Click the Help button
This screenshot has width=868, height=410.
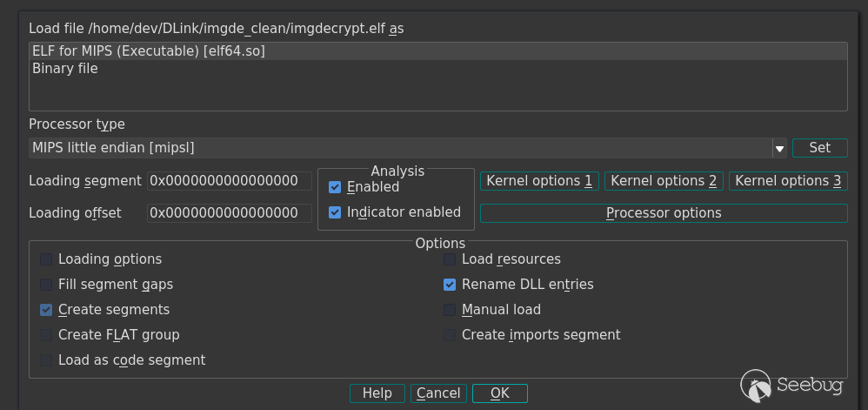tap(377, 393)
